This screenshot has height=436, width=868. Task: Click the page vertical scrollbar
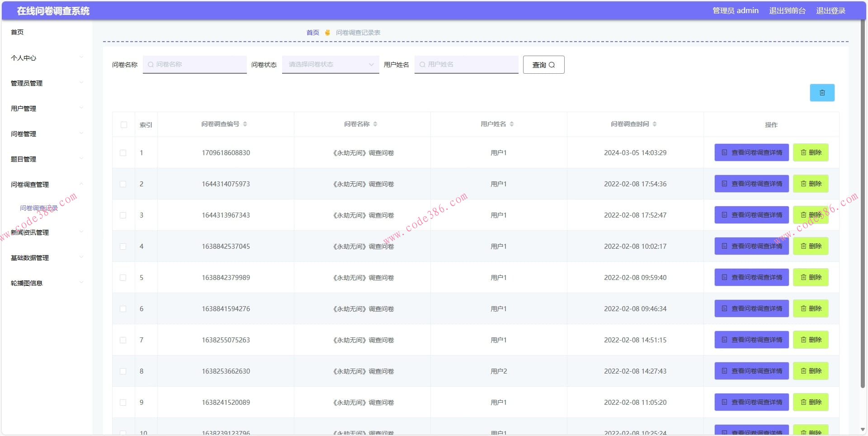[x=863, y=204]
